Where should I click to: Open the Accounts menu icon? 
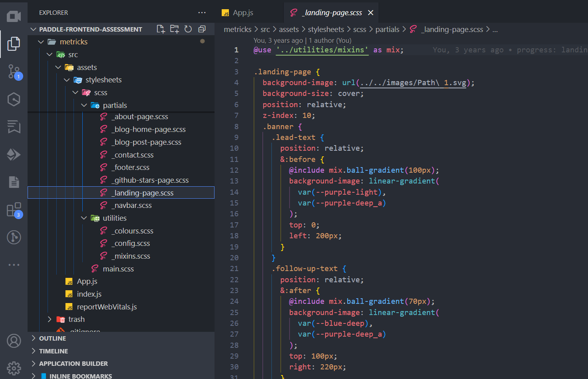(x=14, y=341)
